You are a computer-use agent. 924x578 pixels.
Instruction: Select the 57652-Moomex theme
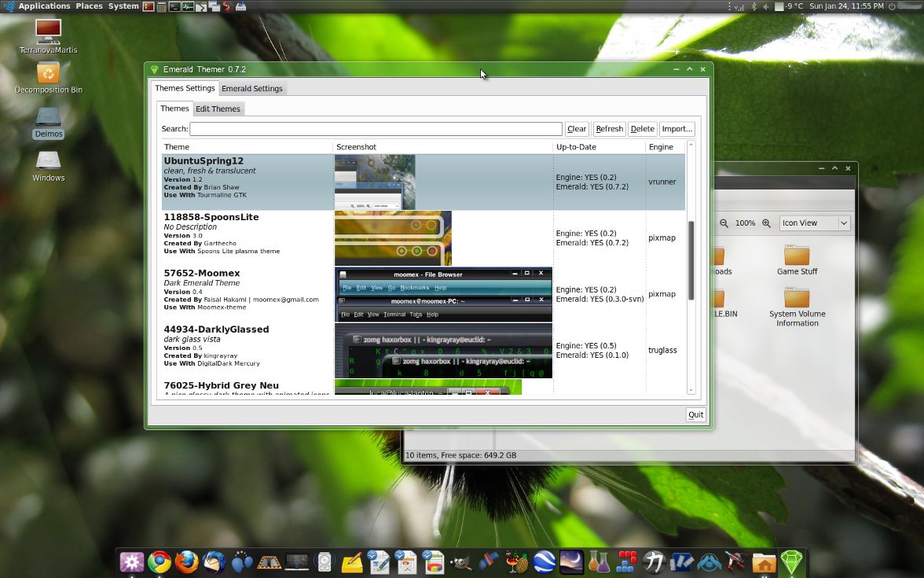(423, 294)
